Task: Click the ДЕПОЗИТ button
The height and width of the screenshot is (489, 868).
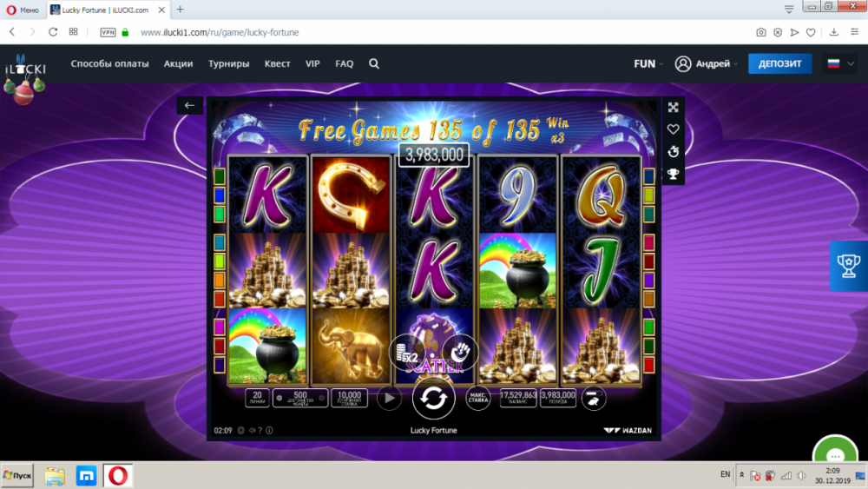Action: click(x=779, y=63)
